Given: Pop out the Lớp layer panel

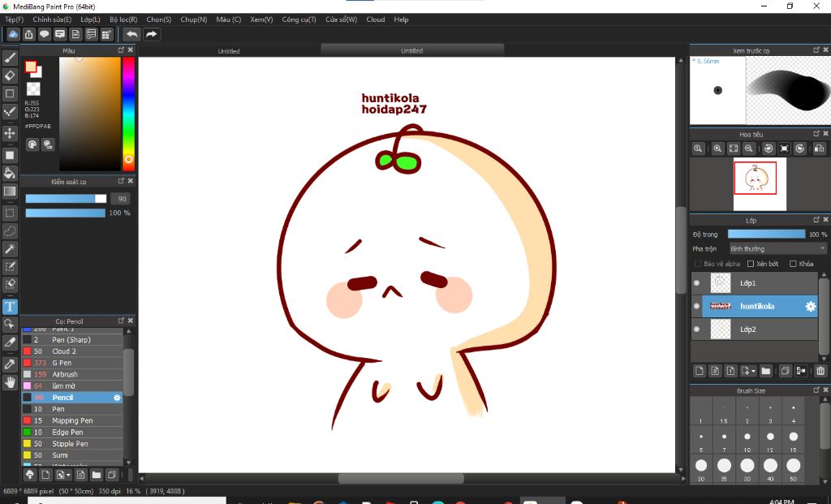Looking at the screenshot, I should [x=816, y=220].
